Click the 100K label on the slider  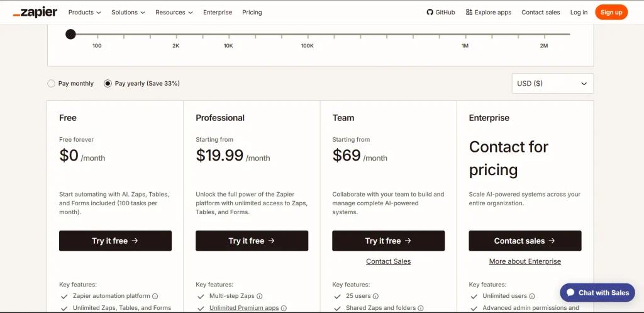(307, 46)
